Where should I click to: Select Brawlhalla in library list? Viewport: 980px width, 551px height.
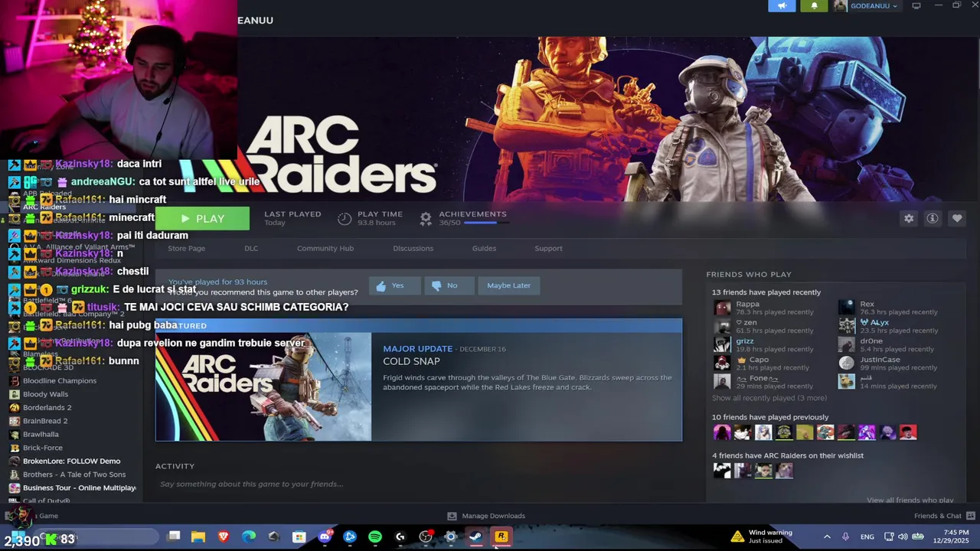tap(41, 434)
